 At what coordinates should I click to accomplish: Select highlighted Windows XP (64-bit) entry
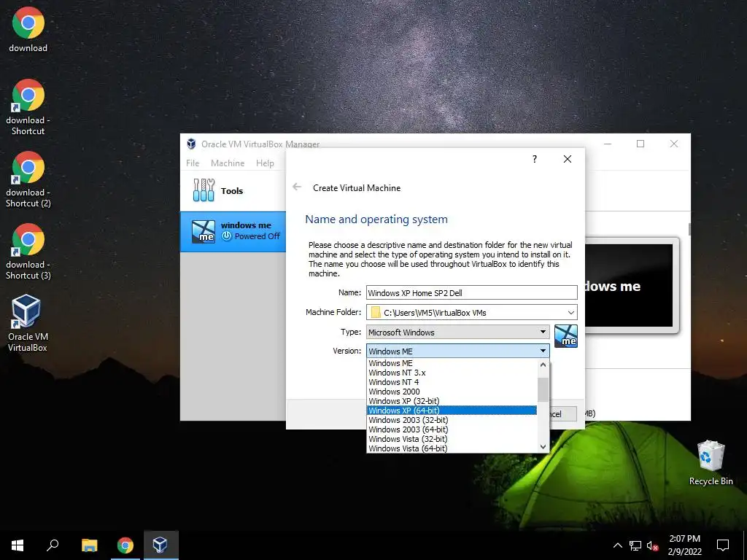pos(452,411)
